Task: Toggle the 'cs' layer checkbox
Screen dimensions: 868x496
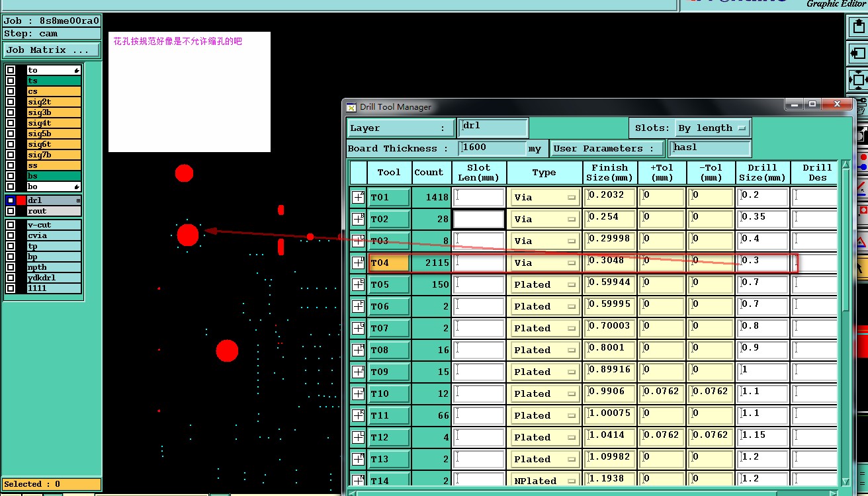Action: coord(11,91)
